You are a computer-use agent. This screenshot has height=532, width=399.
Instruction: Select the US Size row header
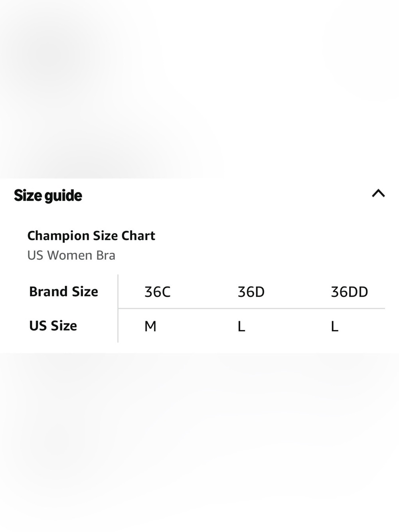(53, 326)
